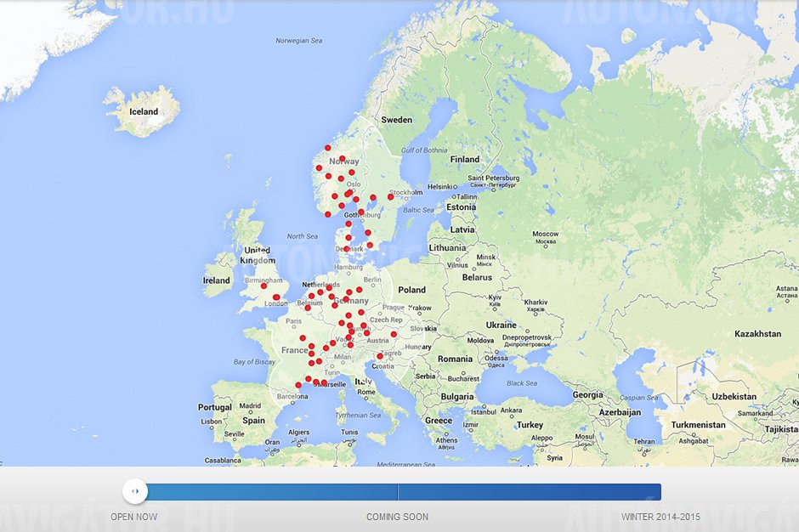The width and height of the screenshot is (799, 532).
Task: Click the Moscow city label
Action: 545,234
